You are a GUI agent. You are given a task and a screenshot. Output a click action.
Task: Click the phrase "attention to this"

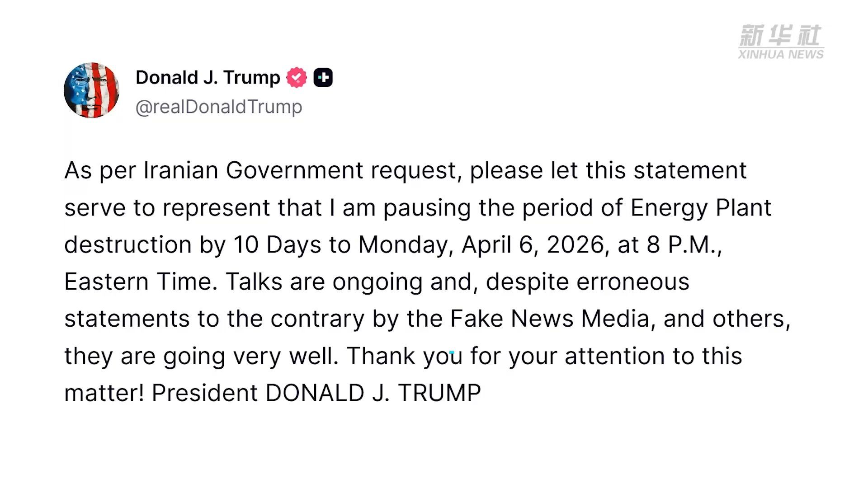coord(653,356)
